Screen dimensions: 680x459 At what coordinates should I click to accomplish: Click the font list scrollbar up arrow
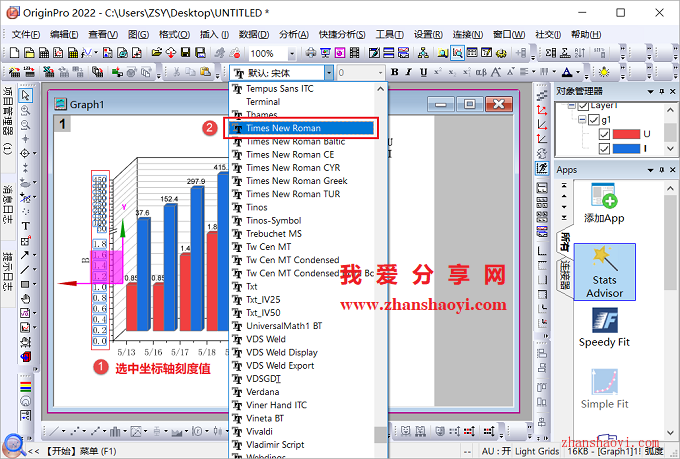380,89
